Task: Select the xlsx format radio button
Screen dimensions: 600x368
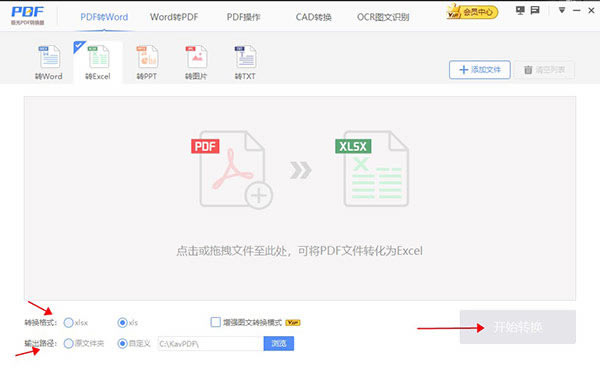Action: click(68, 323)
